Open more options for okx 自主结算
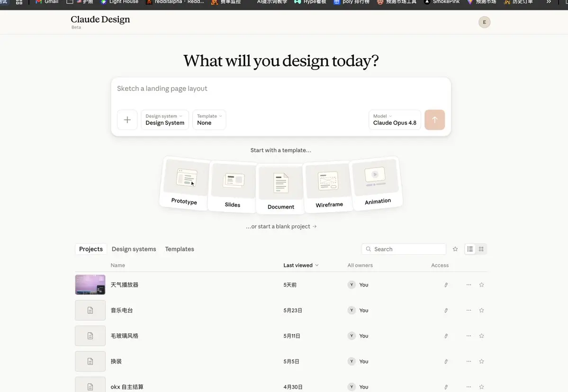Viewport: 568px width, 392px height. point(469,387)
